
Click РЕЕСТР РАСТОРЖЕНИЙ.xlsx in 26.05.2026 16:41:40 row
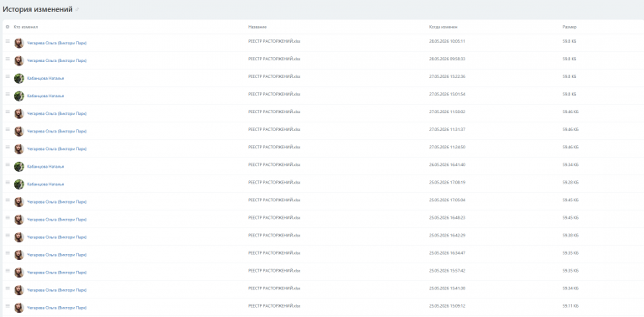pos(274,164)
